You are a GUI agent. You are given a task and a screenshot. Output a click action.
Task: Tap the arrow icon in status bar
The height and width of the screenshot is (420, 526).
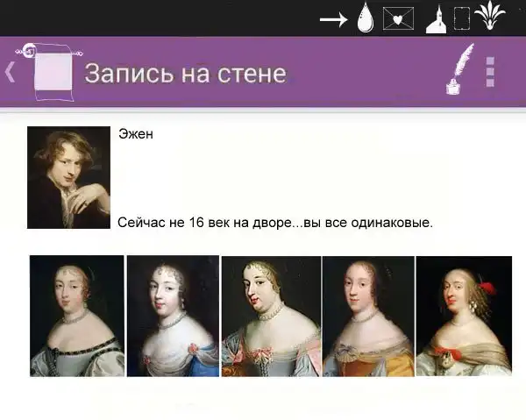(333, 19)
